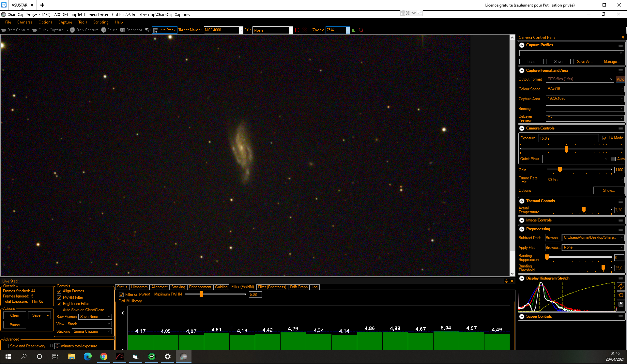Click the Save As... profile button
Screen dimensions: 627x364
click(x=585, y=62)
